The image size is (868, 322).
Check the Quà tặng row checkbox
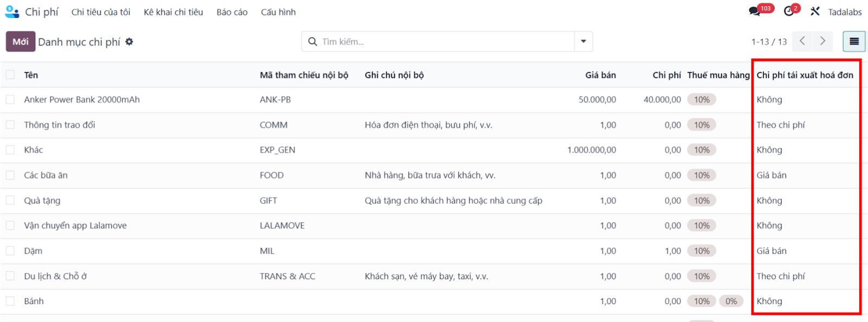tap(10, 200)
